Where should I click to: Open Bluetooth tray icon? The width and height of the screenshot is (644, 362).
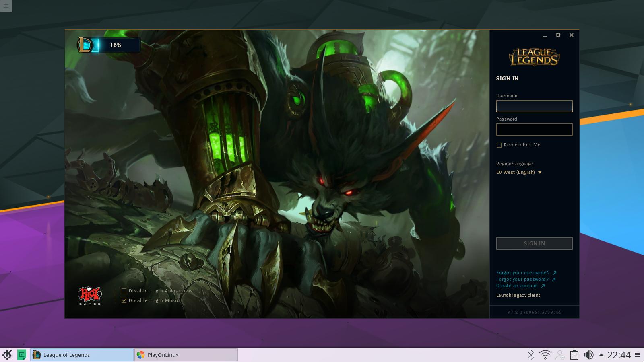[531, 355]
